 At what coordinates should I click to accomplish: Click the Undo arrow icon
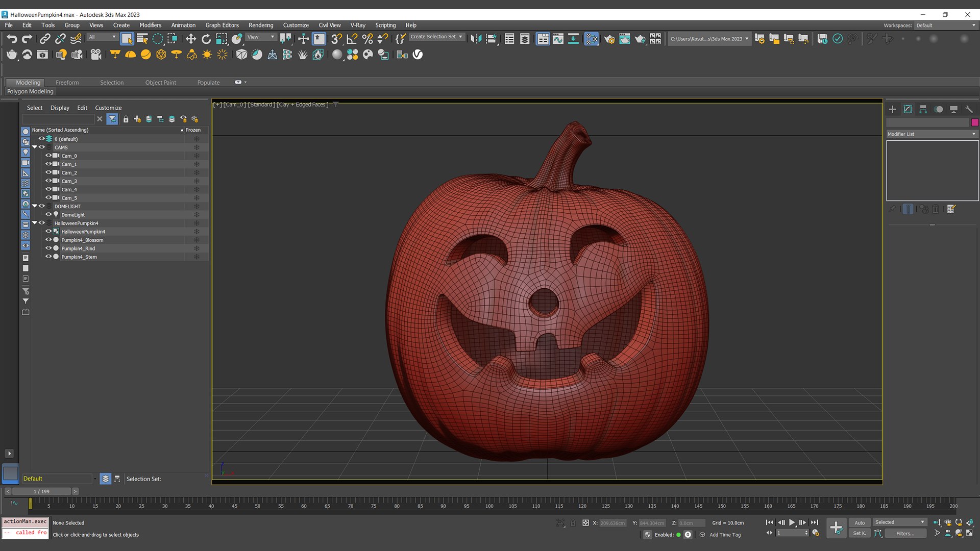[12, 39]
